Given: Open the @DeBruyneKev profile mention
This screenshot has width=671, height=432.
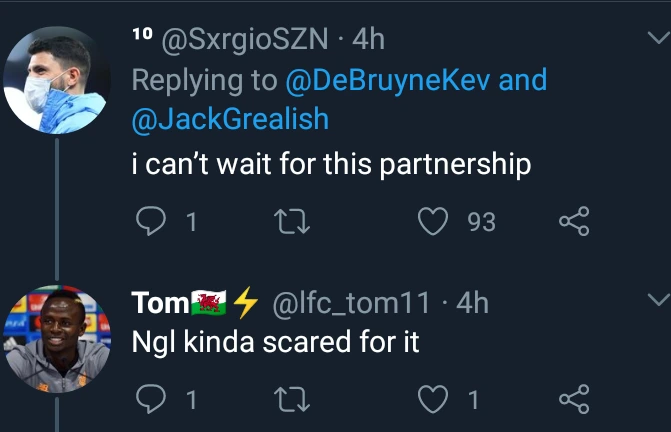Looking at the screenshot, I should click(388, 80).
